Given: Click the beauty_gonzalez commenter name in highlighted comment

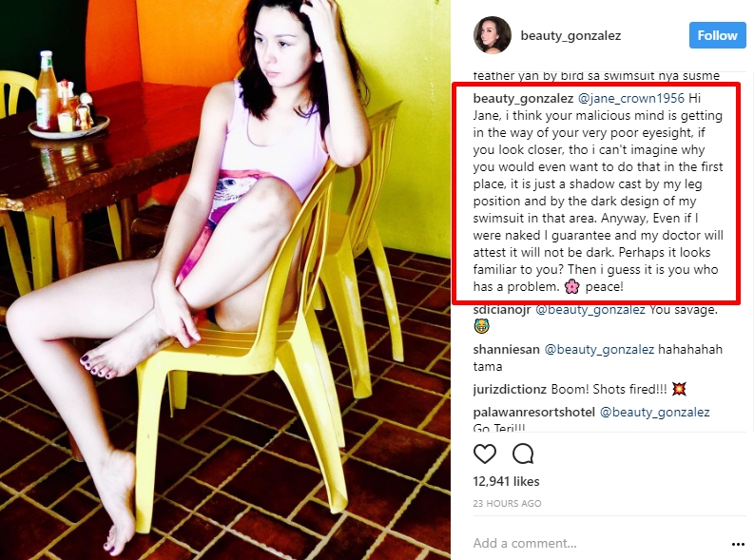Looking at the screenshot, I should (x=523, y=98).
